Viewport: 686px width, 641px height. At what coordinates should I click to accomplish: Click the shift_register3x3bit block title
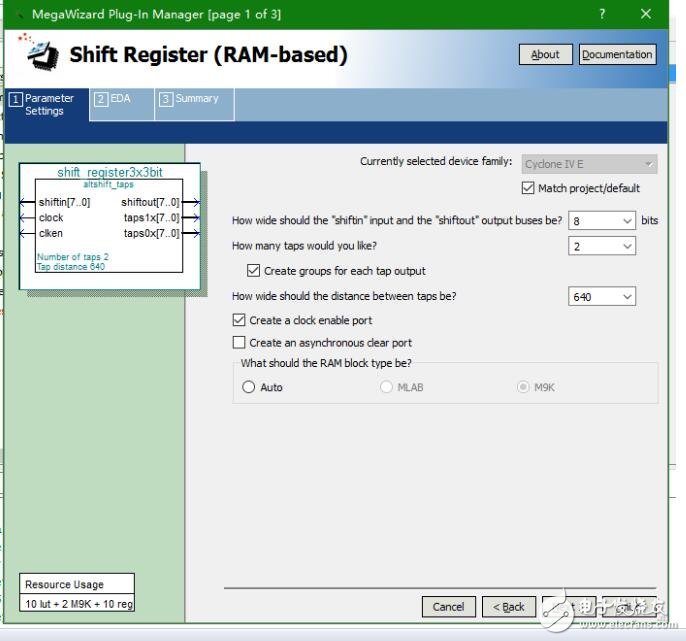(110, 172)
